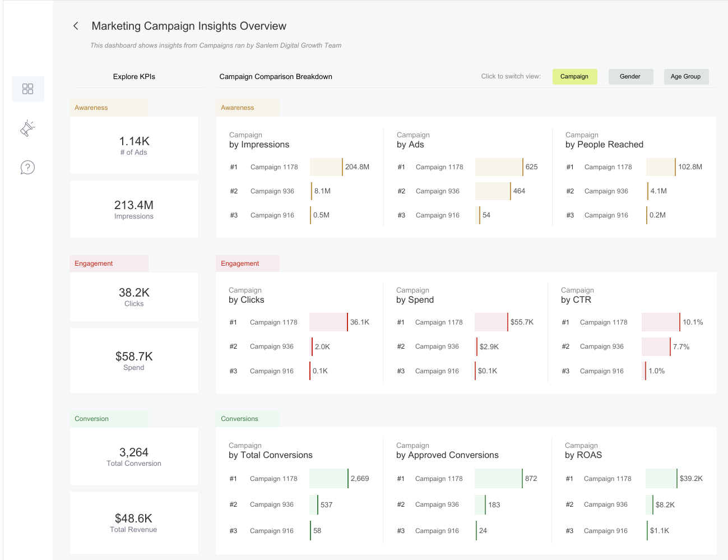Switch view to Gender

(x=630, y=77)
